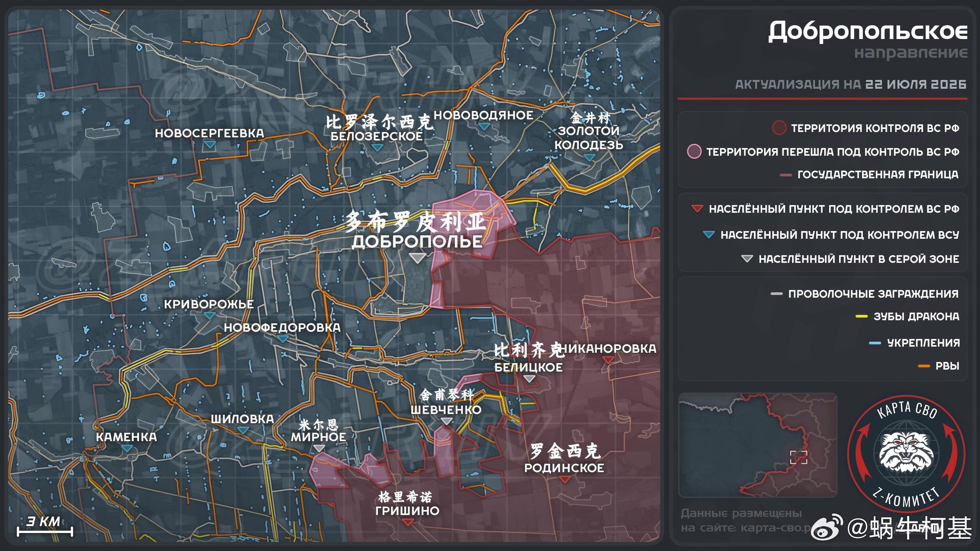
Task: Click the Chinese label 多布罗皮利亚
Action: tap(416, 222)
